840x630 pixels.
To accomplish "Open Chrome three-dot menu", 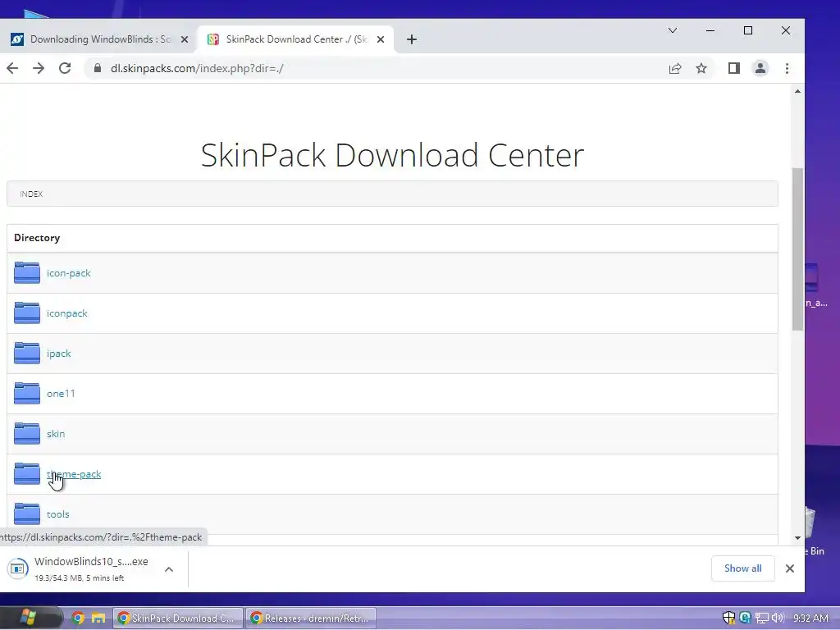I will pos(787,69).
